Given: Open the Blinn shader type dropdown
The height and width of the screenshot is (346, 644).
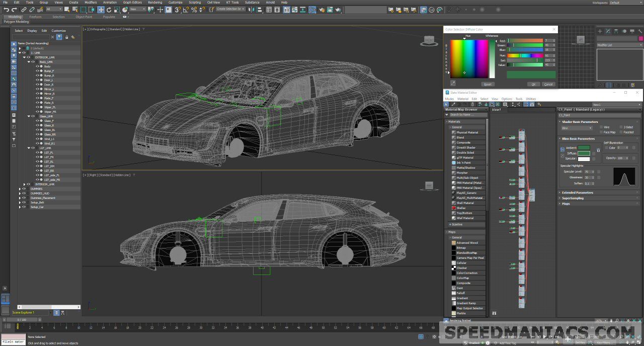Looking at the screenshot, I should pyautogui.click(x=576, y=128).
